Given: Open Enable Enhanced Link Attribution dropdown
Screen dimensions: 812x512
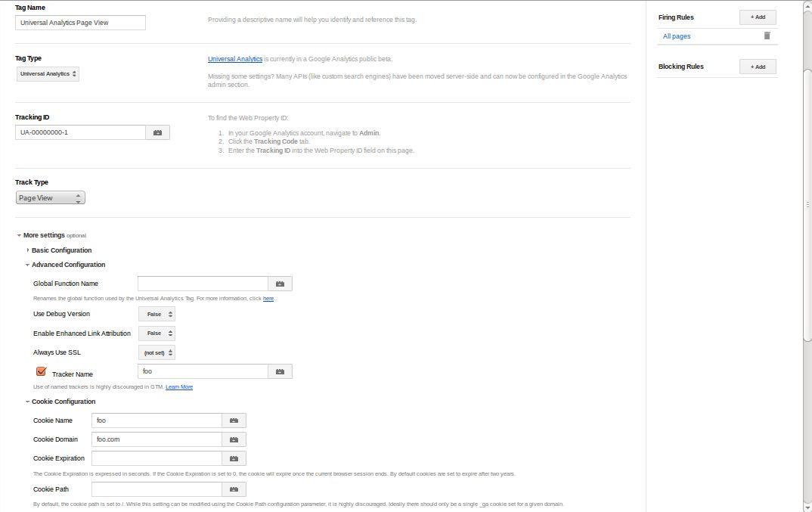Looking at the screenshot, I should pyautogui.click(x=157, y=334).
